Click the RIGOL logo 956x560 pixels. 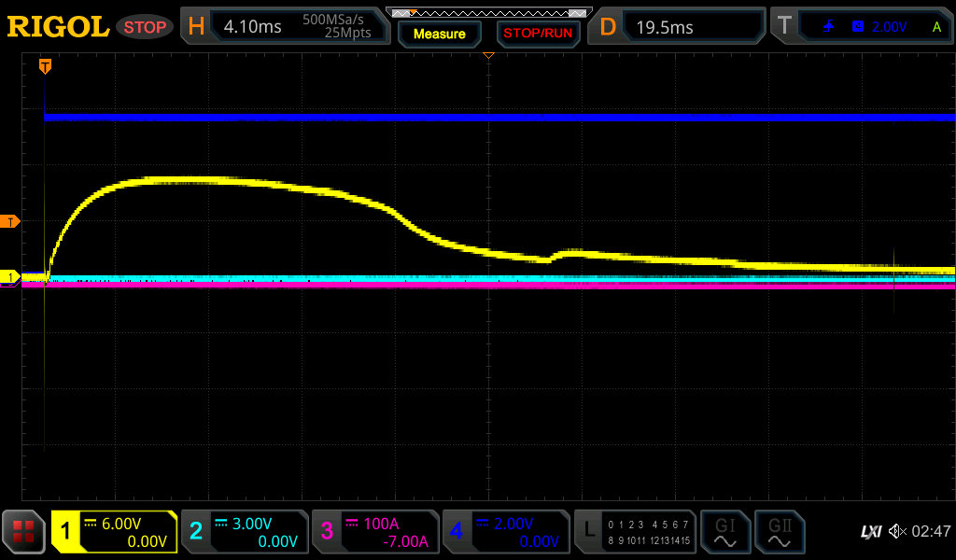pos(58,27)
